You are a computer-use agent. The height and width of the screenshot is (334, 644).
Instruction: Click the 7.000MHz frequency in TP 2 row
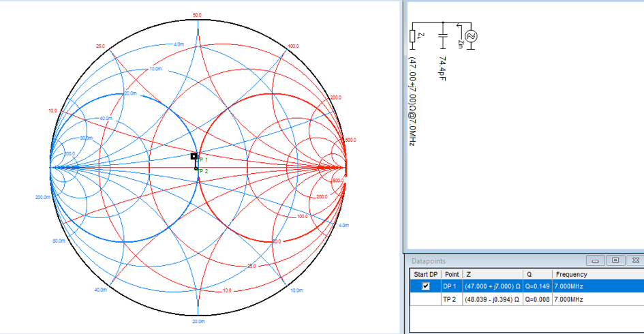pos(568,299)
